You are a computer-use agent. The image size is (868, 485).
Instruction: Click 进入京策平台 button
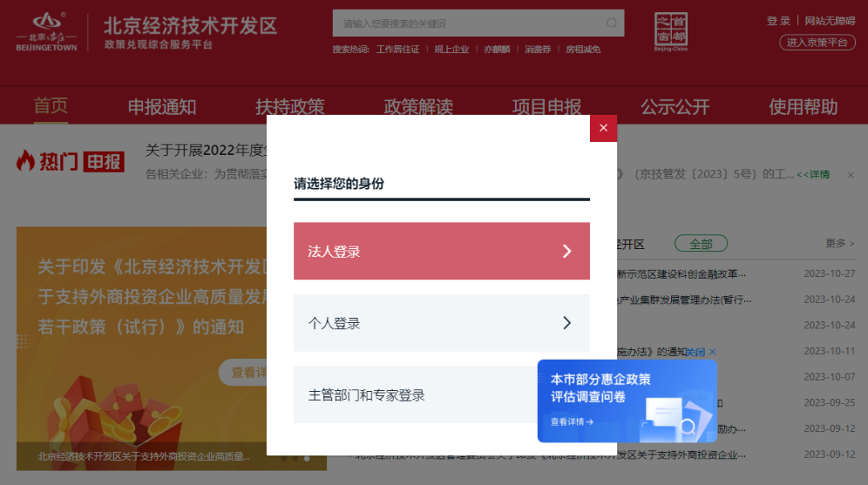pyautogui.click(x=817, y=42)
